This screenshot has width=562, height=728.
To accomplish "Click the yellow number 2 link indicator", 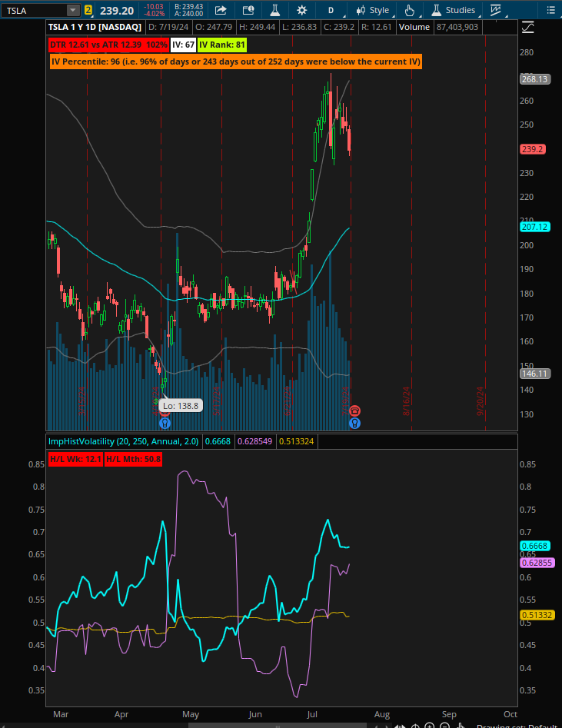I will point(88,10).
